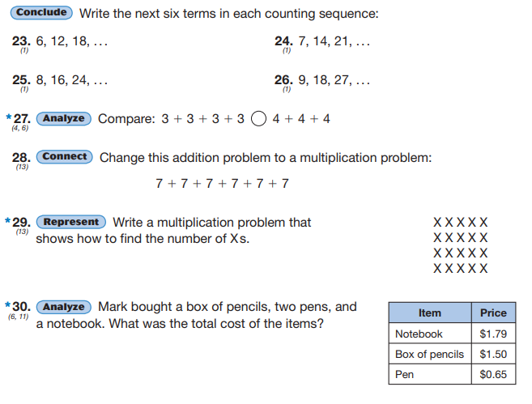Select the Box of pencils table cell
Screen dimensions: 532x404
coord(429,354)
